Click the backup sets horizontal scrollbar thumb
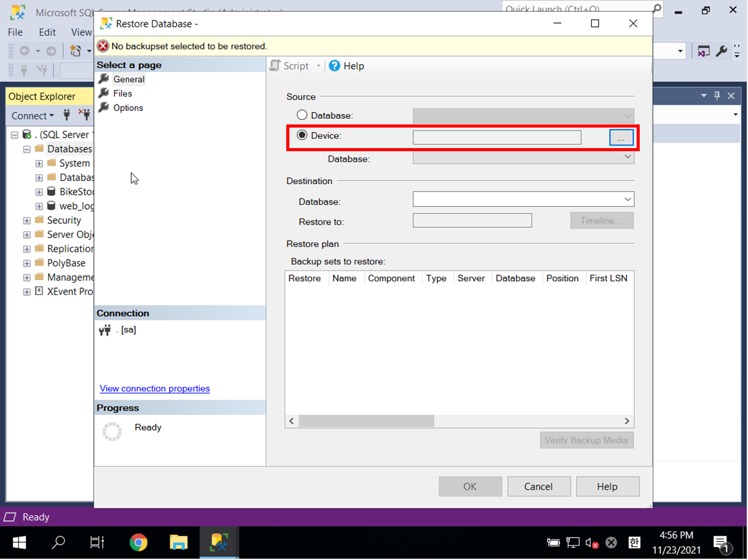Image resolution: width=748 pixels, height=560 pixels. [x=366, y=421]
